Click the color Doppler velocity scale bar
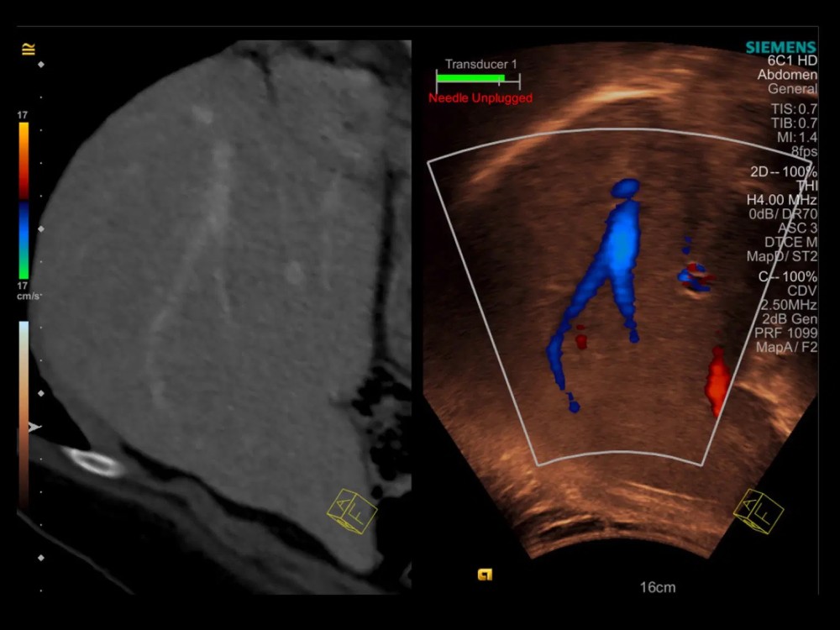 24,200
